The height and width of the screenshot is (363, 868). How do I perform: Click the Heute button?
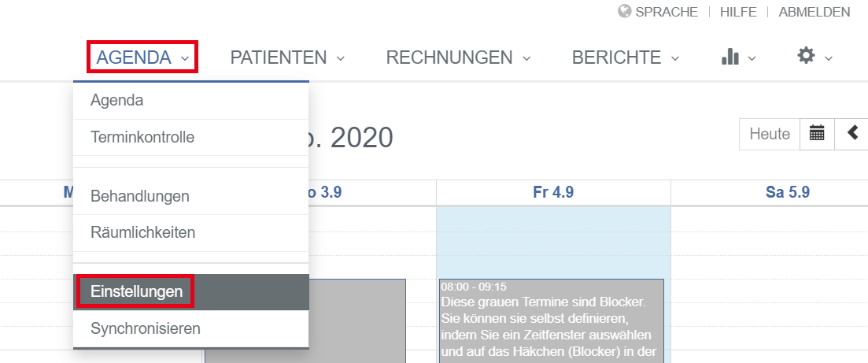pyautogui.click(x=770, y=134)
